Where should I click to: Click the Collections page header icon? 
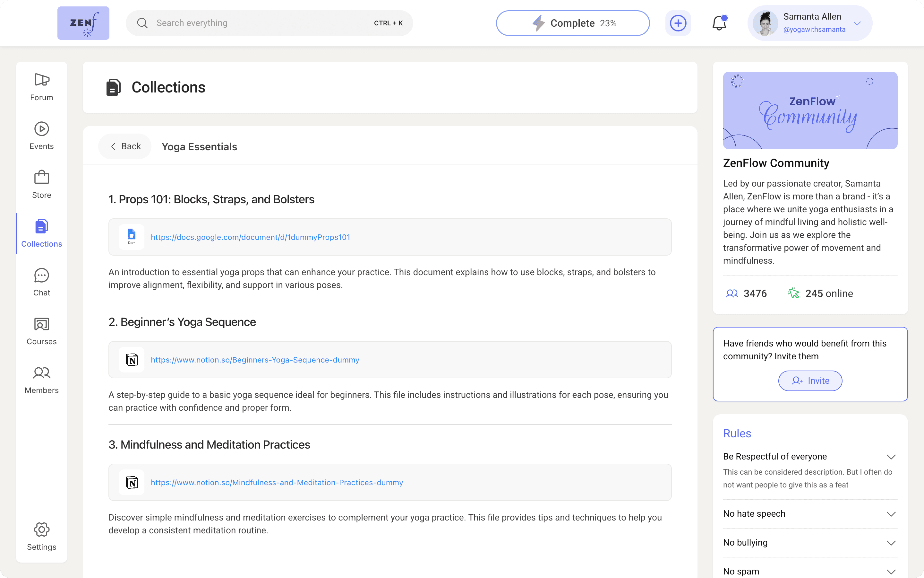coord(113,87)
